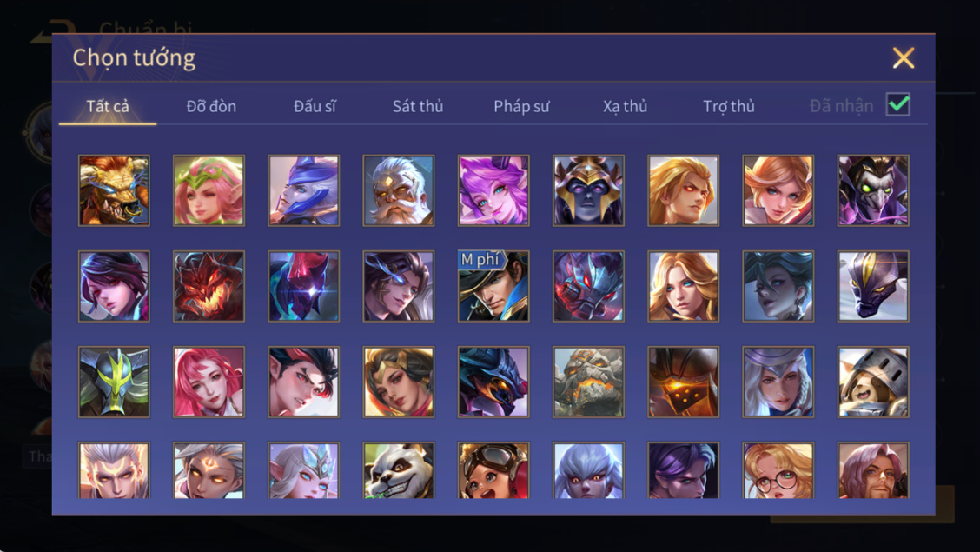Close the 'Chọn tướng' dialog

tap(904, 58)
